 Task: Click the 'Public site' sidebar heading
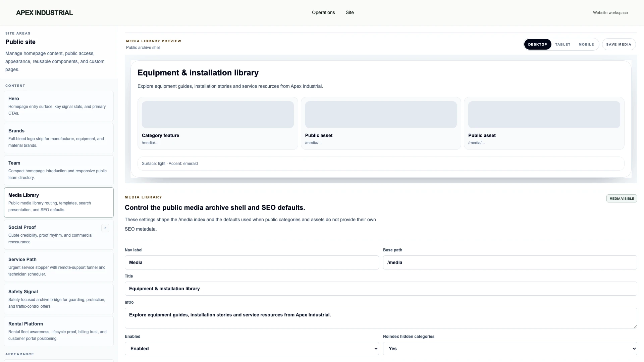click(x=20, y=42)
